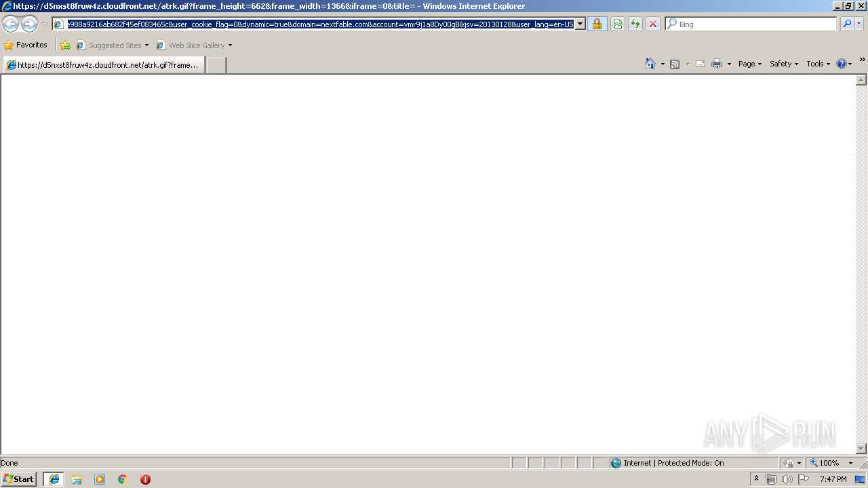Open the Safety menu
868x488 pixels.
784,64
